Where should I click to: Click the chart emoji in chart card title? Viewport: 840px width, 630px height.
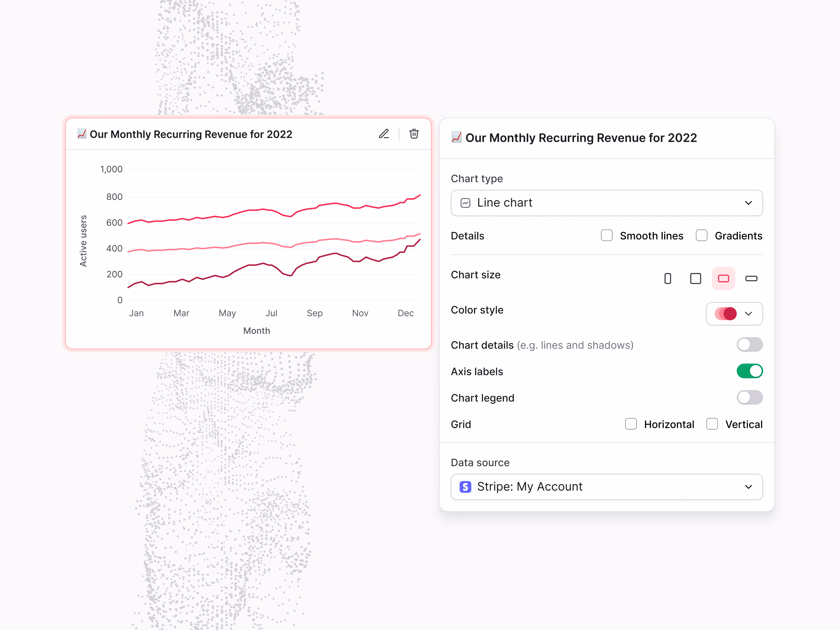pos(82,134)
